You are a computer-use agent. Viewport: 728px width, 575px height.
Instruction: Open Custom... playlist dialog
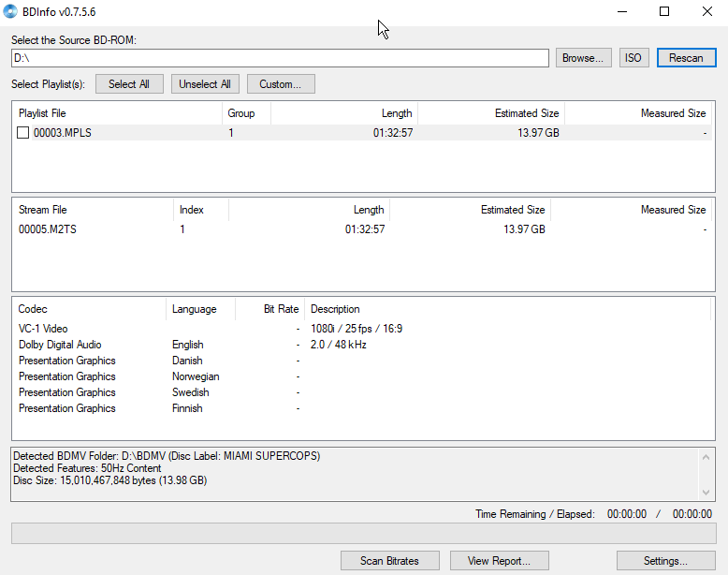[281, 83]
